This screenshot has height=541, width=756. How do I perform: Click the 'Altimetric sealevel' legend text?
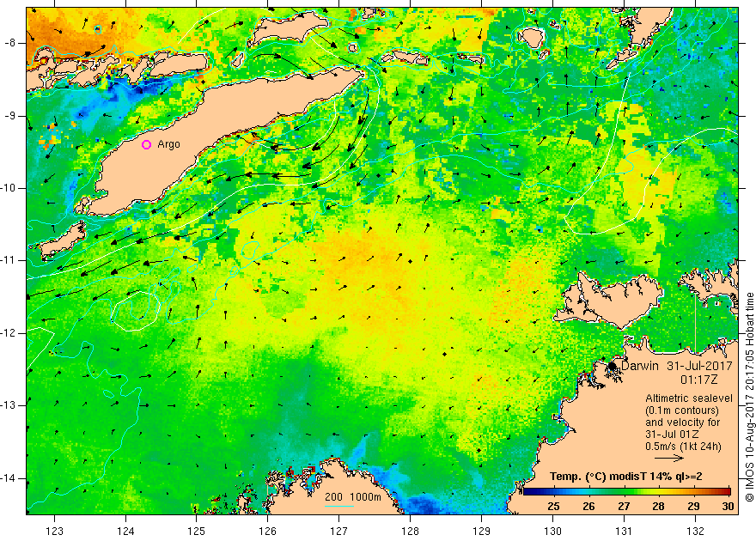tap(689, 398)
